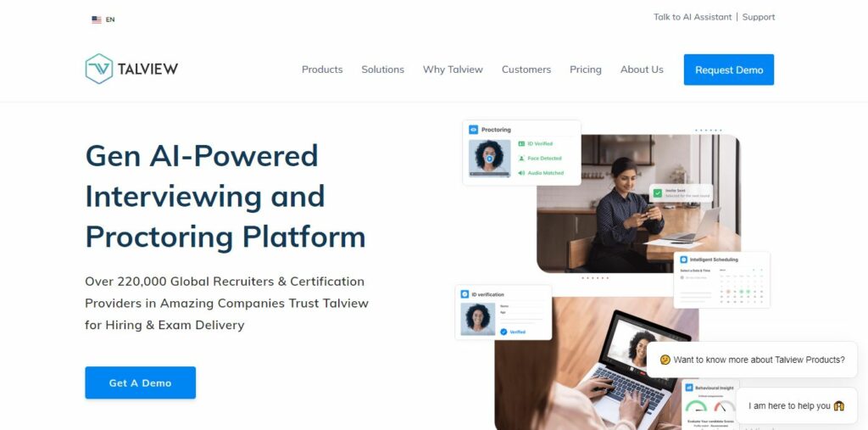Click the Request Demo button

click(728, 70)
